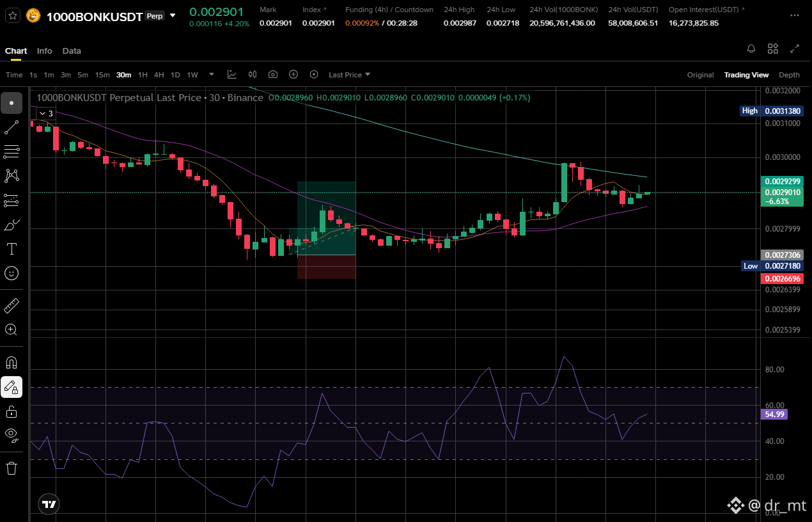This screenshot has width=812, height=522.
Task: Click the Low 0.0027180 price label
Action: [772, 265]
